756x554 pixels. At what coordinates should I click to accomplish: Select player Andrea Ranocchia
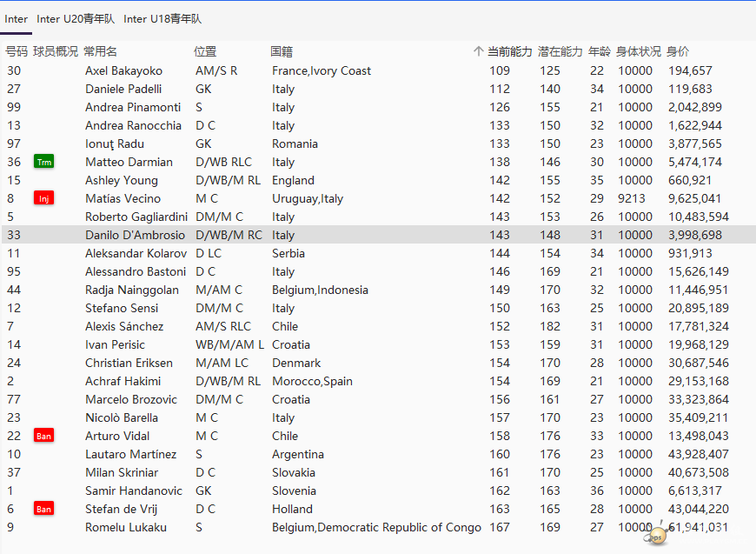[134, 125]
